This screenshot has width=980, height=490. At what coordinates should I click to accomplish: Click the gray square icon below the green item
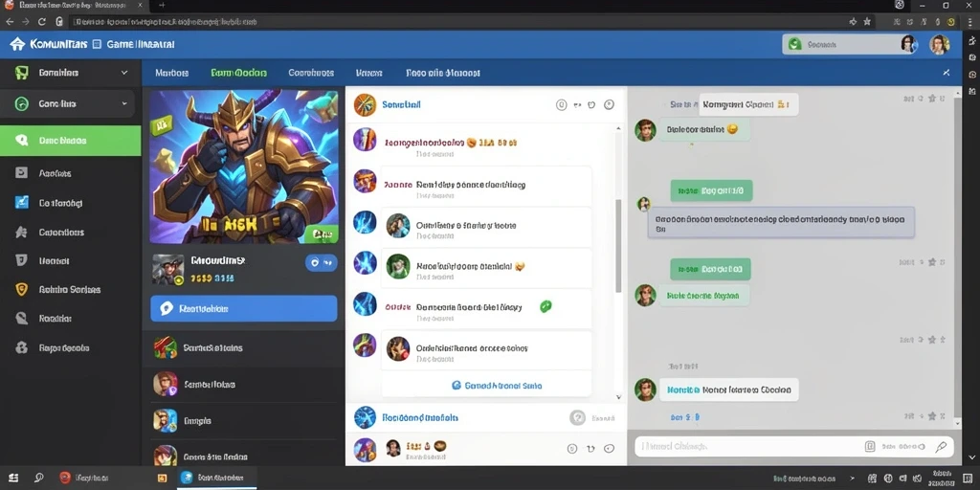(21, 173)
